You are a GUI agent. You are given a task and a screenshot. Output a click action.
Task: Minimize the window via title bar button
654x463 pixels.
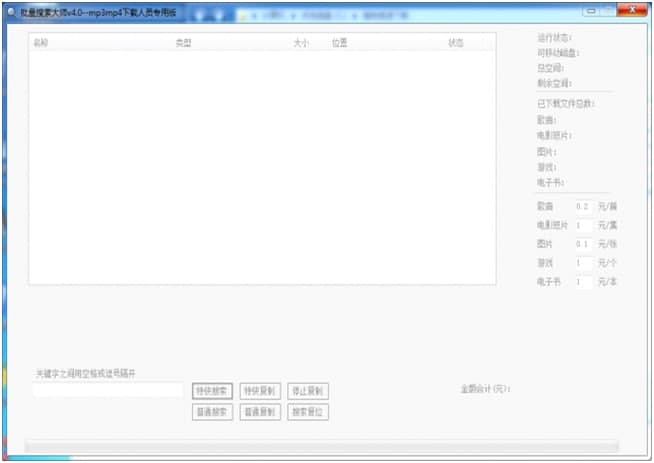(591, 11)
